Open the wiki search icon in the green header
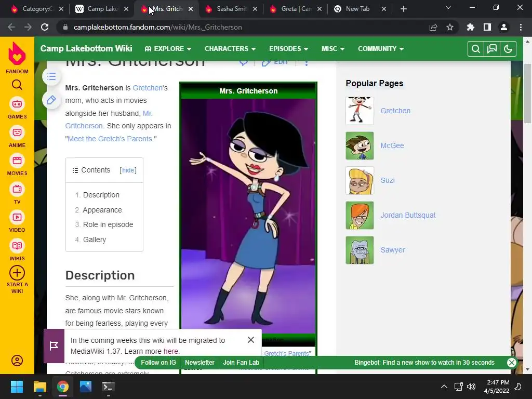The image size is (532, 399). [x=476, y=49]
